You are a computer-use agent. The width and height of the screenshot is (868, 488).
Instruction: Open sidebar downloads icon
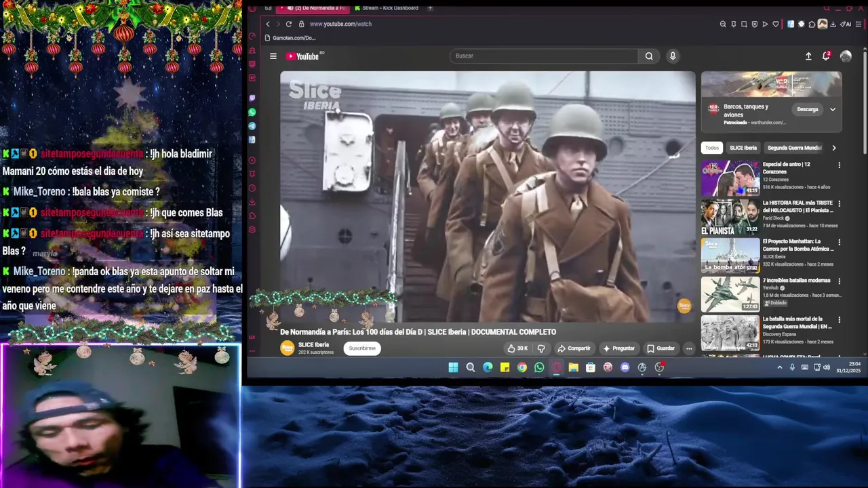(252, 202)
